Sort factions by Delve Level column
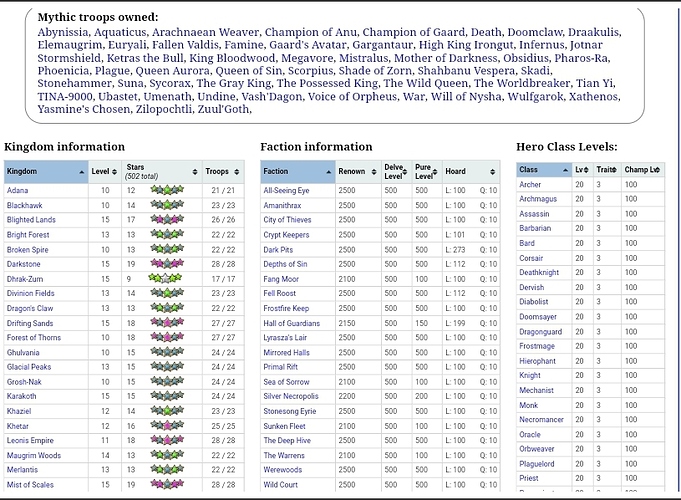The height and width of the screenshot is (500, 681). (396, 172)
